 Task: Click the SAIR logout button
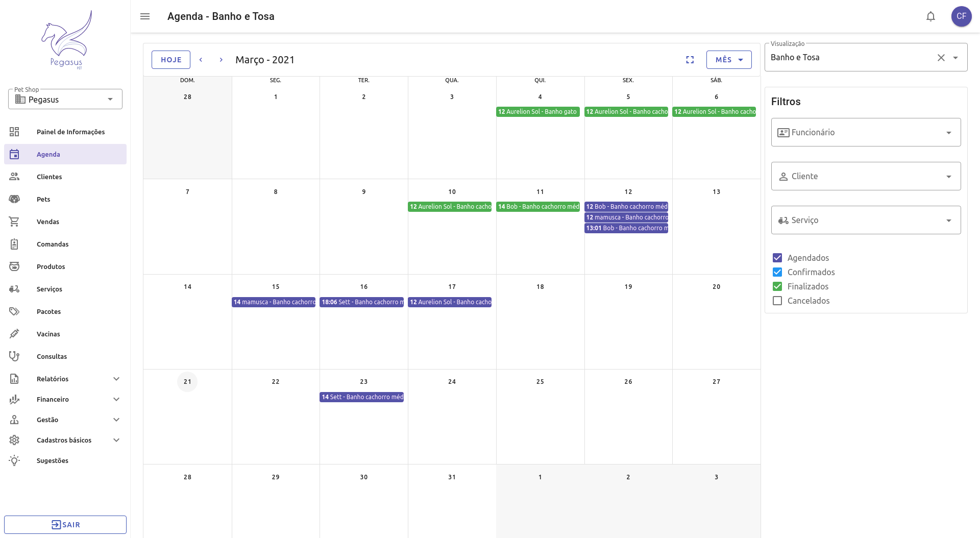[x=65, y=525]
